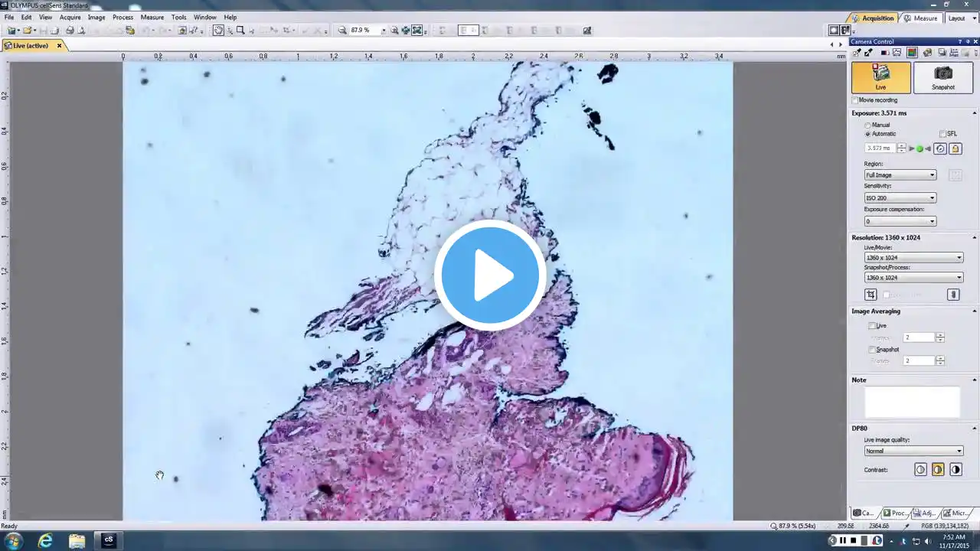Screen dimensions: 980x551
Task: Select the high contrast icon
Action: tap(955, 470)
